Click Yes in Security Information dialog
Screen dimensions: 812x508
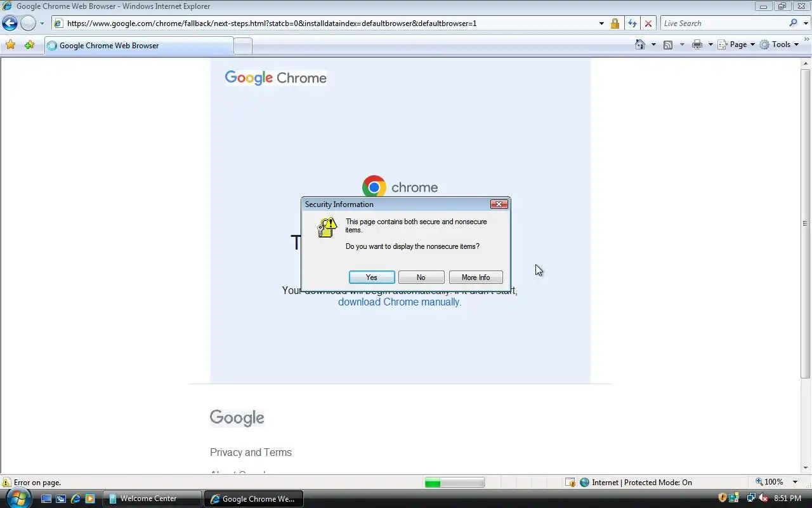tap(372, 277)
